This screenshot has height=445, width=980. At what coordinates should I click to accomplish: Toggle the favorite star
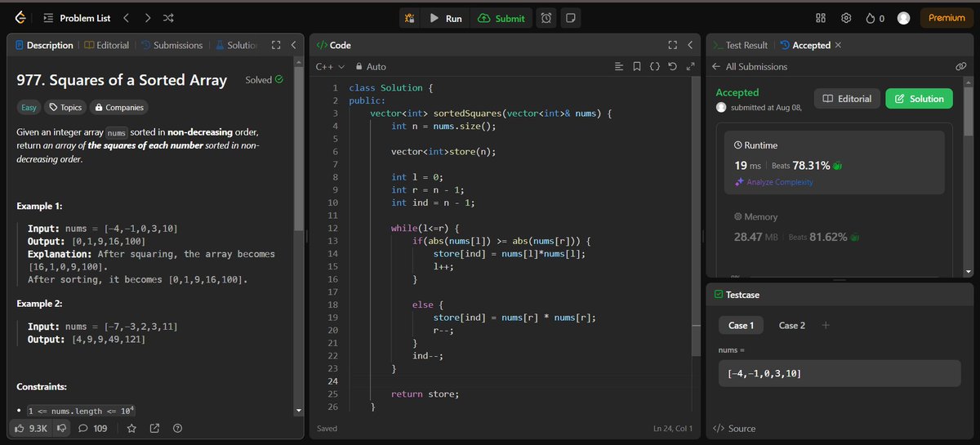point(131,428)
